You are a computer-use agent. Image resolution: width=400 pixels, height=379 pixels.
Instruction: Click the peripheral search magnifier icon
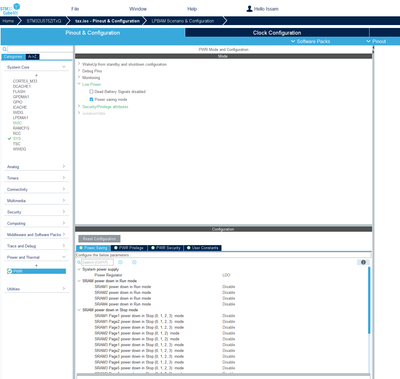click(x=4, y=49)
